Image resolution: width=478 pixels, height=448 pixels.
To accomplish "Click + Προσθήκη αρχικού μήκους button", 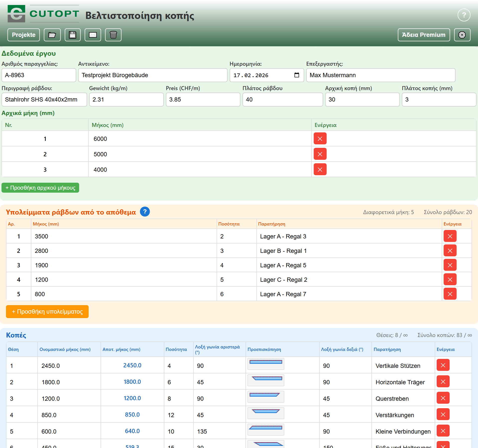I will click(x=40, y=188).
